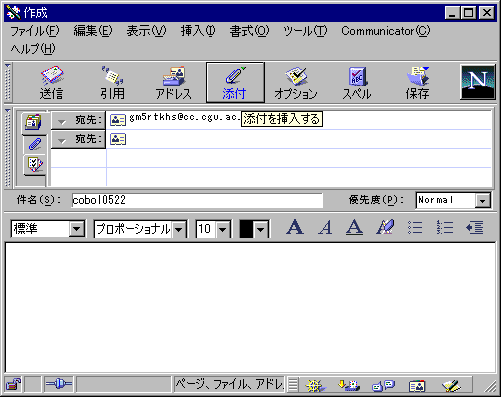Open the ファイル(F) menu
Screen dimensions: 501x397
[35, 31]
